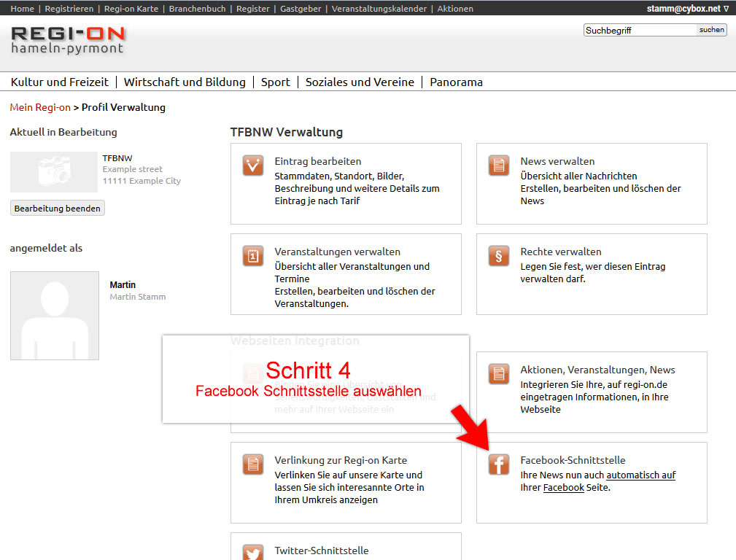Viewport: 736px width, 560px height.
Task: Click the Aktionen, Veranstaltungen, News icon
Action: (x=499, y=374)
